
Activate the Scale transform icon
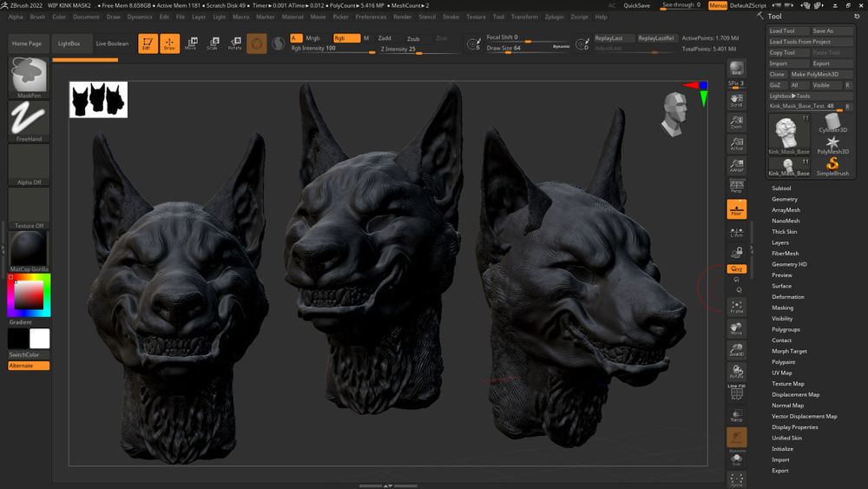click(x=213, y=43)
